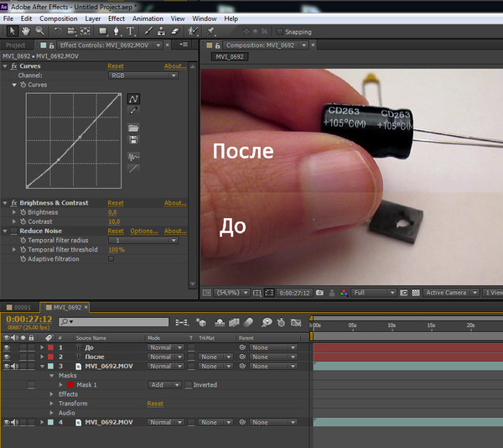
Task: Click the red label color of layer 'До'
Action: point(50,347)
